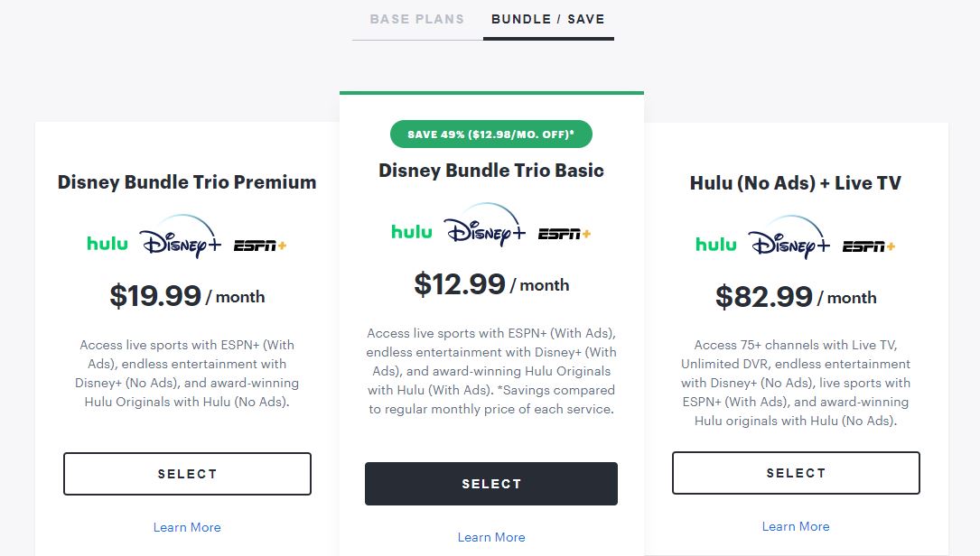
Task: Open Learn More for Trio Basic
Action: pos(491,536)
